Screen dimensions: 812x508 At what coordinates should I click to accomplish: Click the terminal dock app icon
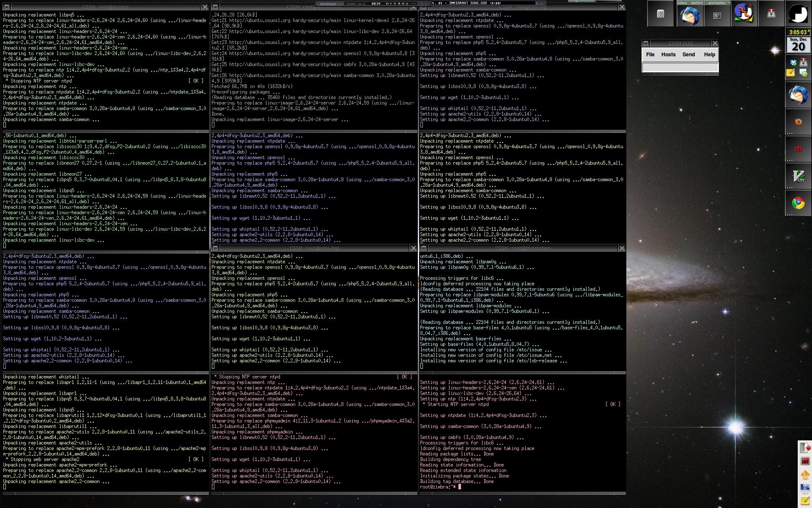(x=717, y=16)
